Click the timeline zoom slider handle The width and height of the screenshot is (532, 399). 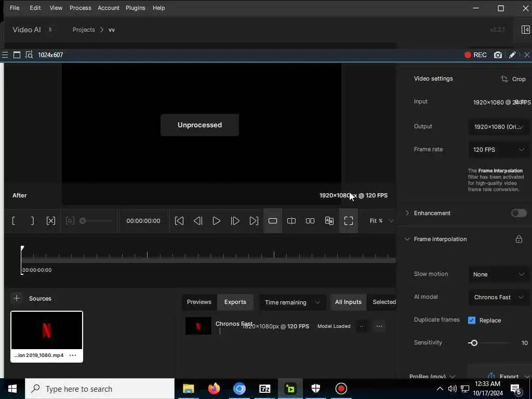point(83,221)
